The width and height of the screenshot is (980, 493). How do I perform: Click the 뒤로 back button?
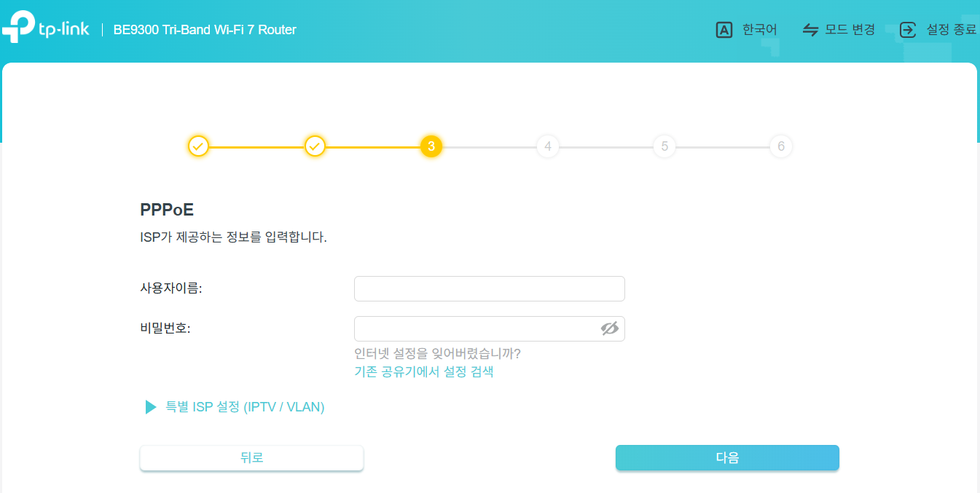coord(251,458)
